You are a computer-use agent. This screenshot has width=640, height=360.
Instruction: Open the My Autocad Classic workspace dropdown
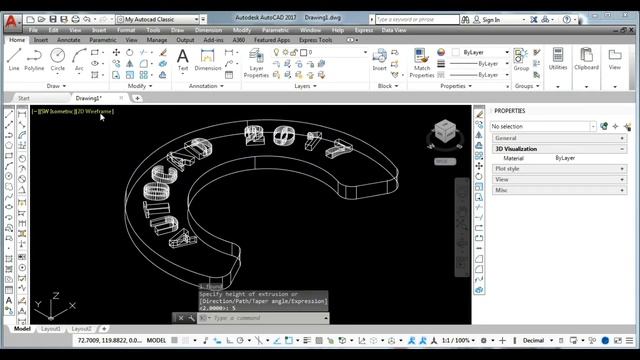(x=158, y=19)
